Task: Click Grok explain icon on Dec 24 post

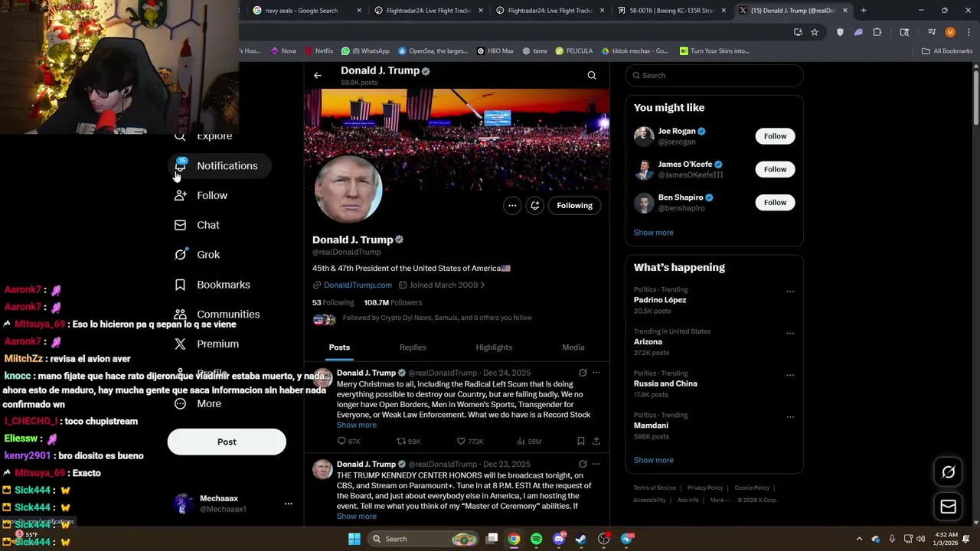Action: [583, 373]
